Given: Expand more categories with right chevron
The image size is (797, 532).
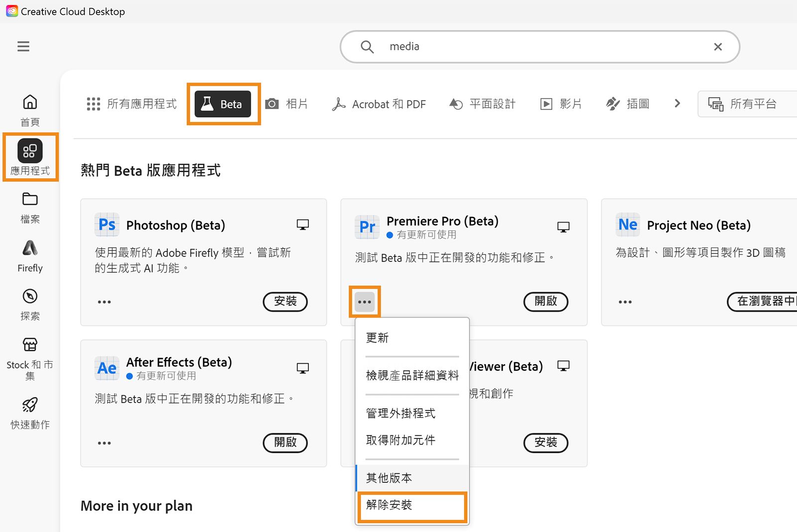Looking at the screenshot, I should coord(677,103).
